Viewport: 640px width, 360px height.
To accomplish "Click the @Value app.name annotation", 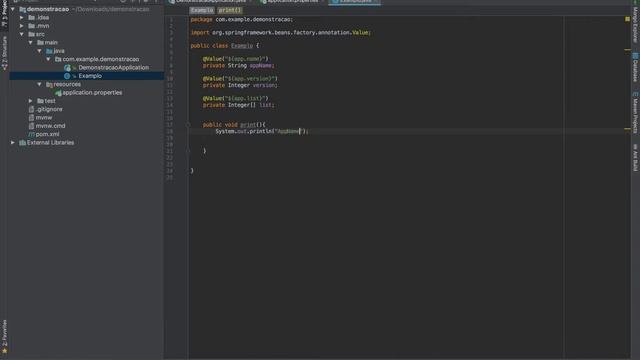I will click(x=236, y=59).
